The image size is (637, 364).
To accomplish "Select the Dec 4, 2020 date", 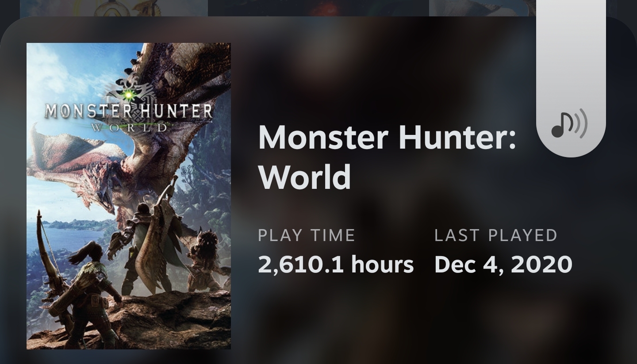I will (x=503, y=264).
